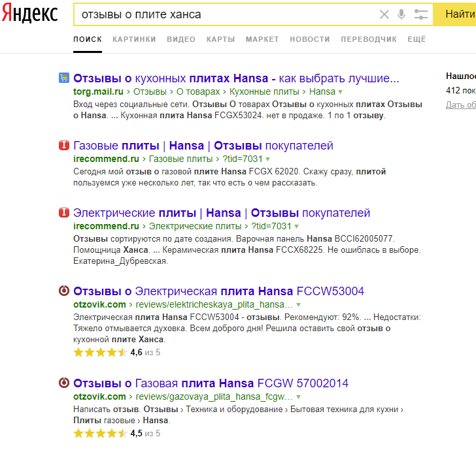Clear the search query with X icon

click(x=384, y=14)
